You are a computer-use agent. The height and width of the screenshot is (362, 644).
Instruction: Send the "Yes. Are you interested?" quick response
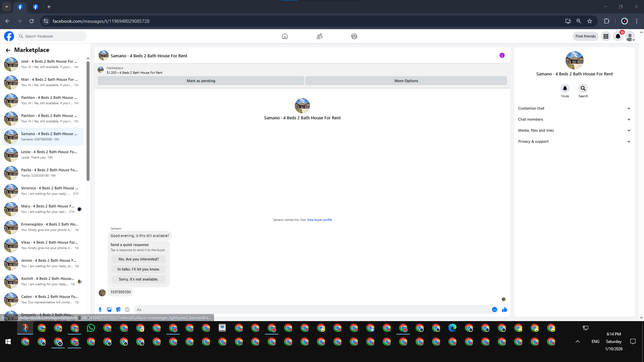point(139,259)
